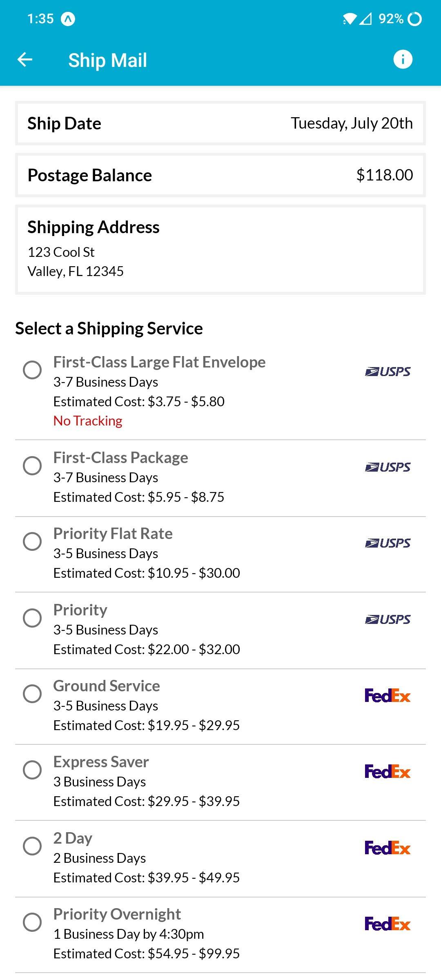Viewport: 441px width, 980px height.
Task: Click USPS logo beside First-Class Large Flat Envelope
Action: click(x=388, y=372)
